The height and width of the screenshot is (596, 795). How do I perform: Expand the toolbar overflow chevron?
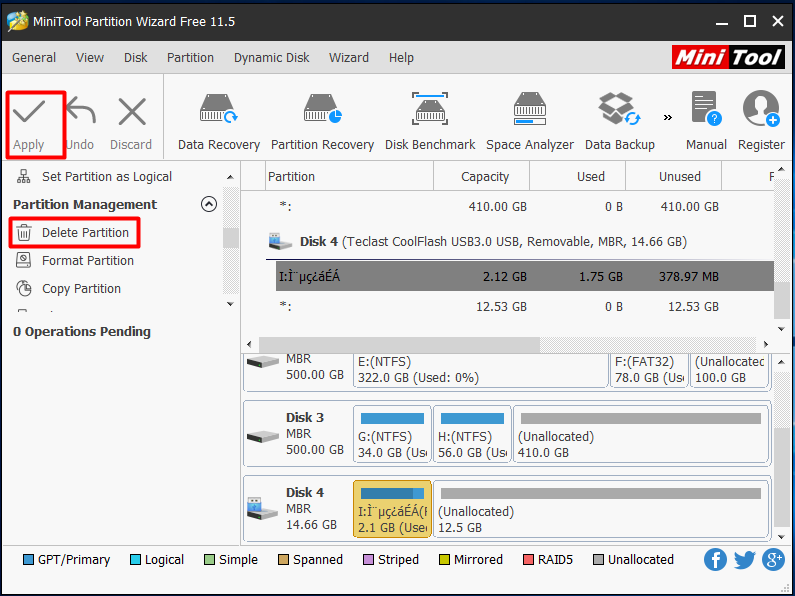point(668,118)
